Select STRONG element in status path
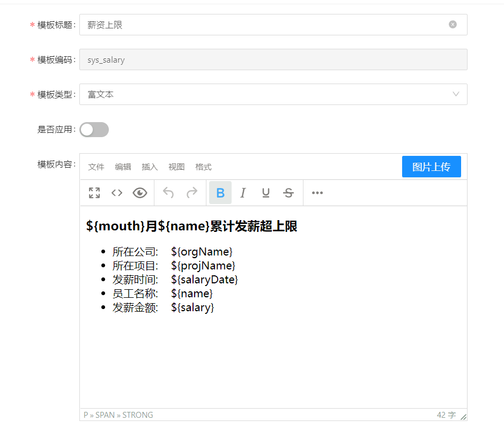The image size is (504, 436). pyautogui.click(x=138, y=415)
